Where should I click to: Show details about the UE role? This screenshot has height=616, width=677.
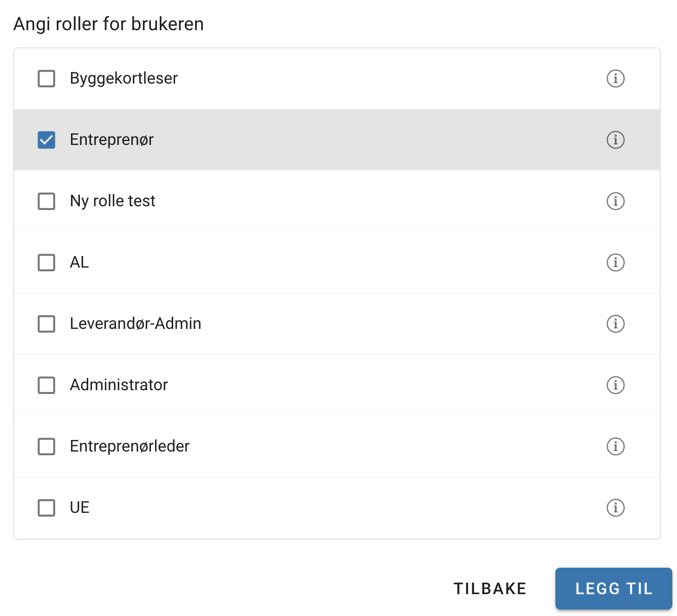point(615,508)
